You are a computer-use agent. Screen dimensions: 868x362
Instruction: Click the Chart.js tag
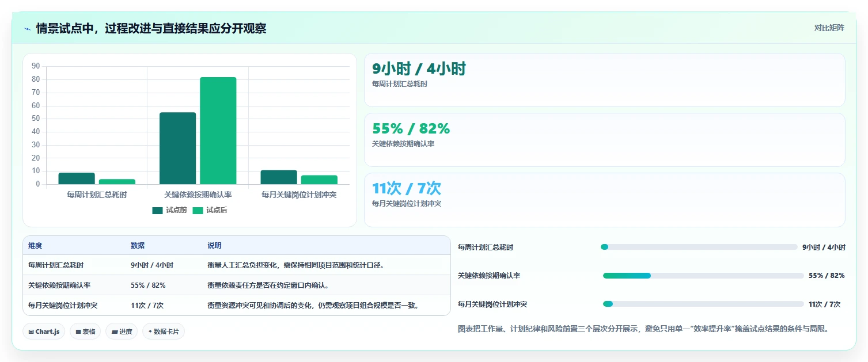coord(44,331)
